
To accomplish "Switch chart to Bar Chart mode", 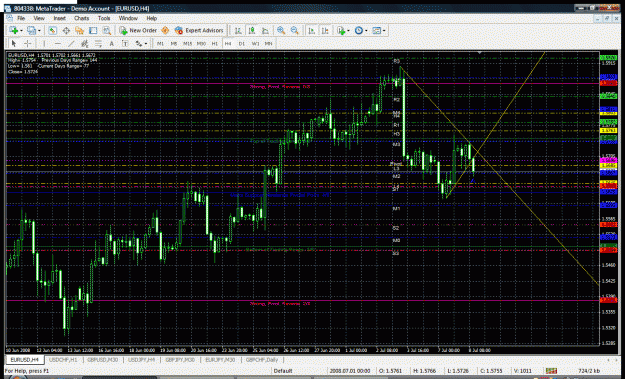I will click(238, 30).
